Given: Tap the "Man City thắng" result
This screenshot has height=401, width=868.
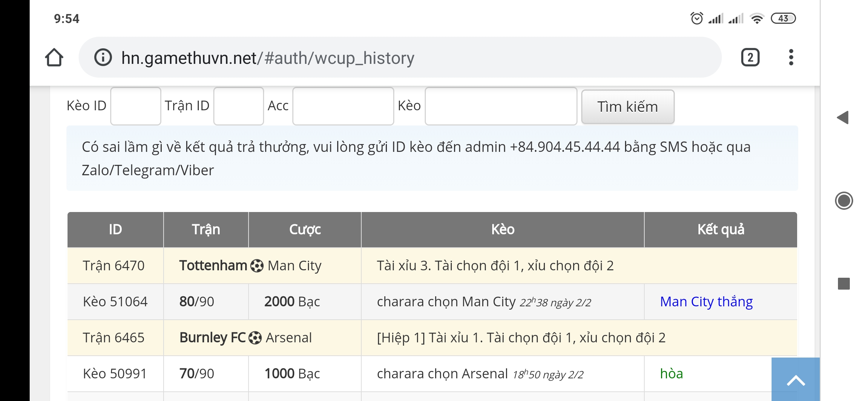Looking at the screenshot, I should tap(706, 302).
